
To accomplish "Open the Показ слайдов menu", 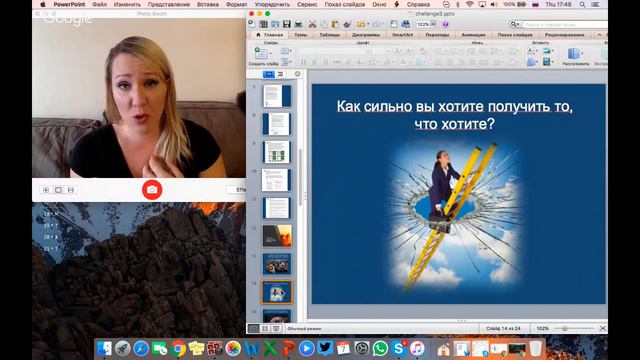I will (345, 4).
